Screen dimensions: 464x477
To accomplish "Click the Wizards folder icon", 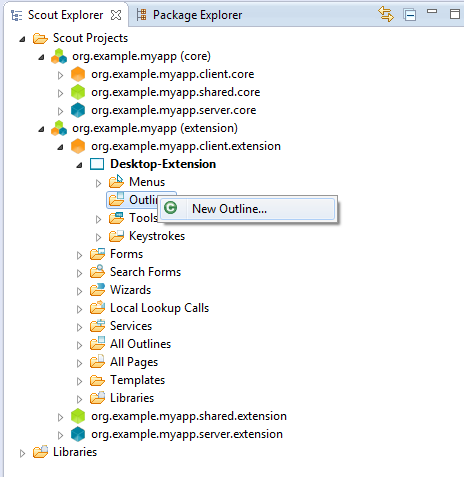I will [97, 290].
